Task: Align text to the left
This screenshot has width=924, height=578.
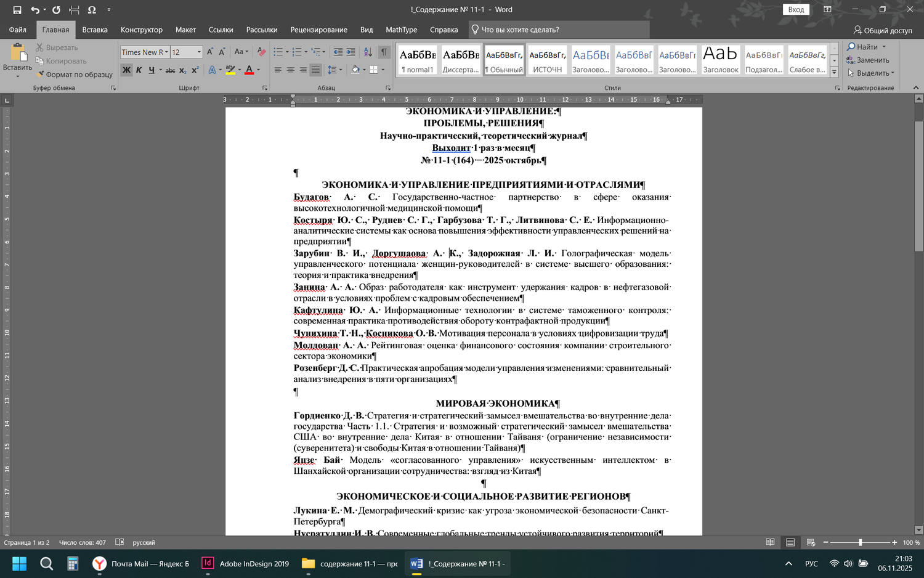Action: 278,70
